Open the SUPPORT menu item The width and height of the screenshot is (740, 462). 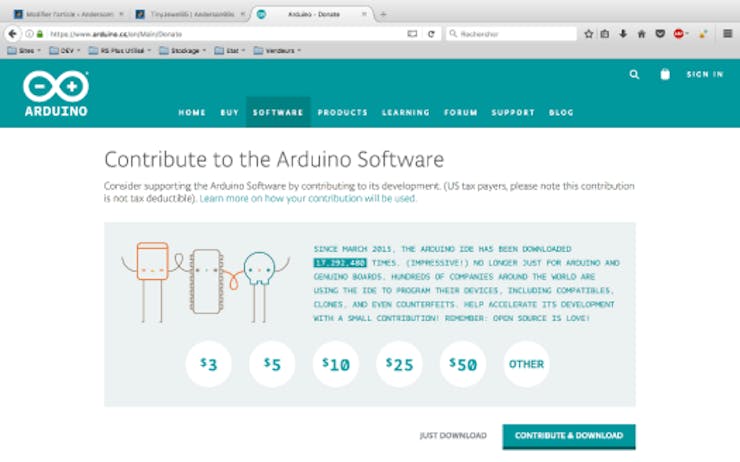(x=513, y=112)
